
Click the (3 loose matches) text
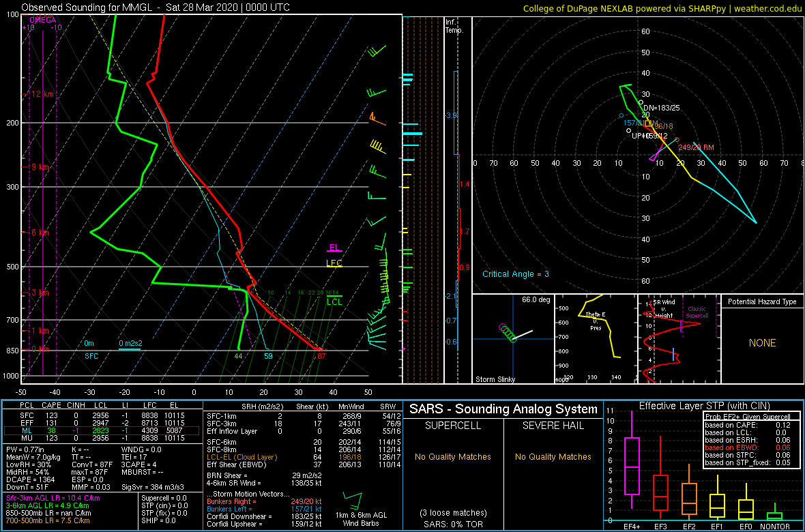tap(453, 512)
